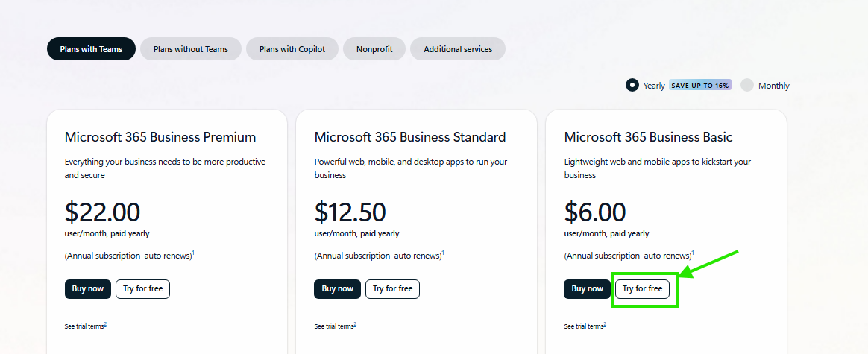Buy now for Microsoft 365 Business Basic

pyautogui.click(x=588, y=289)
